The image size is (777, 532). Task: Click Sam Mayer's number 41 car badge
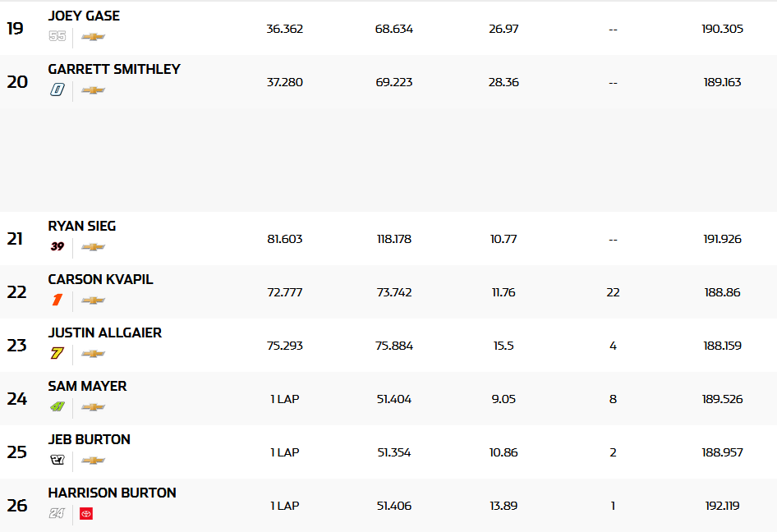pyautogui.click(x=57, y=407)
